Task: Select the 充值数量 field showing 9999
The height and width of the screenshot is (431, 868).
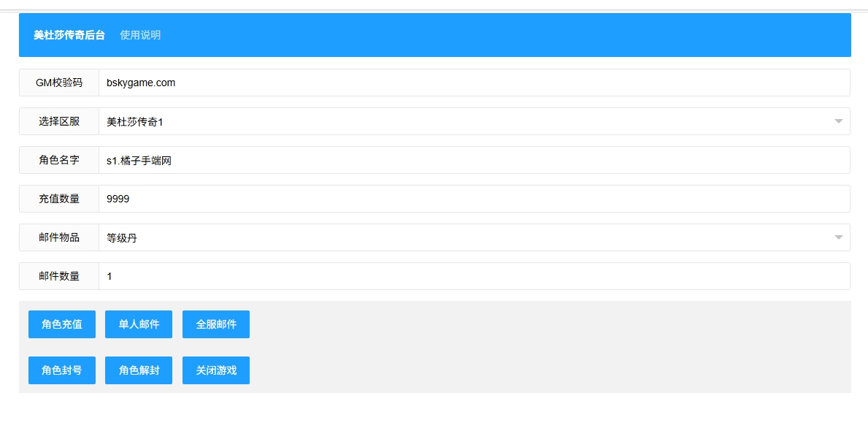Action: pos(475,199)
